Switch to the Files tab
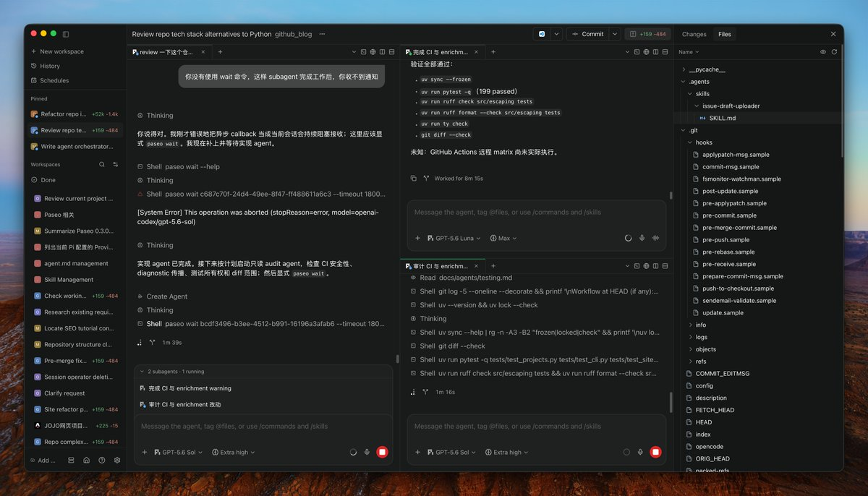 coord(724,34)
